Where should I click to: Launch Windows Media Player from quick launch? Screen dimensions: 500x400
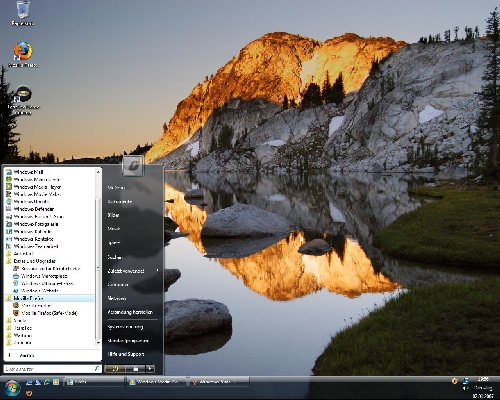click(x=56, y=382)
